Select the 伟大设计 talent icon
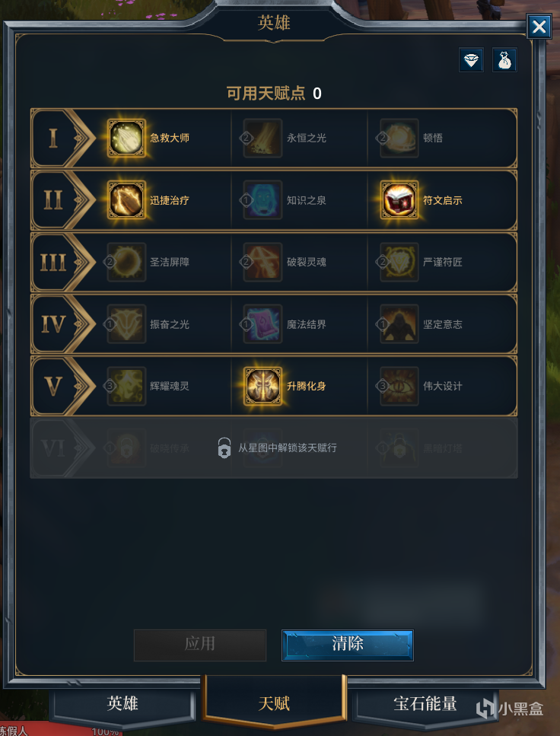Viewport: 560px width, 736px height. coord(399,386)
